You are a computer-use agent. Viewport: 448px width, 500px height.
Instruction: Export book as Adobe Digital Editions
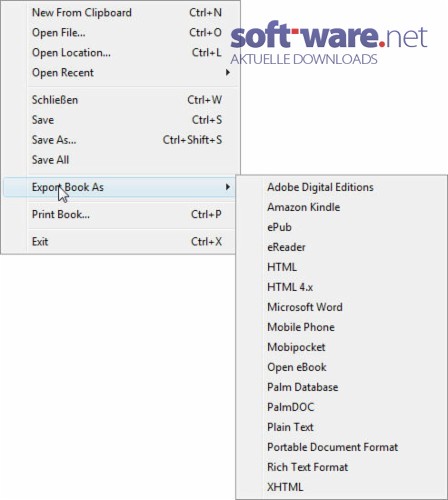click(x=341, y=187)
